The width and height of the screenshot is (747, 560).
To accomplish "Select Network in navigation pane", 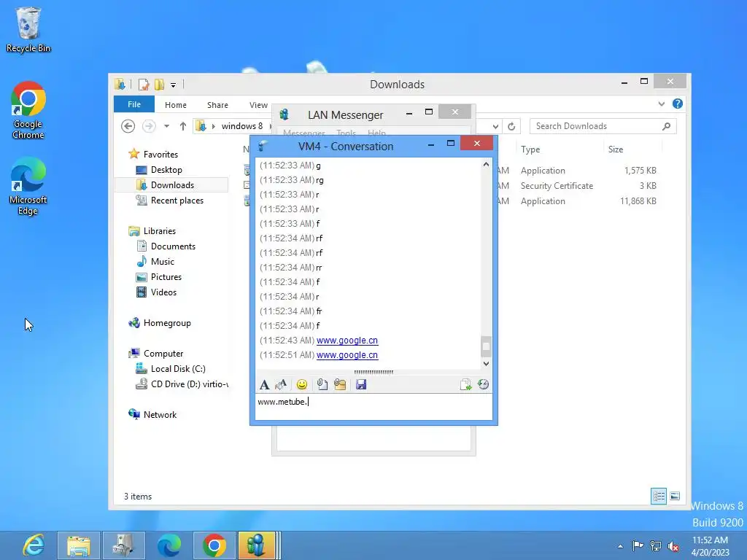I will point(160,415).
